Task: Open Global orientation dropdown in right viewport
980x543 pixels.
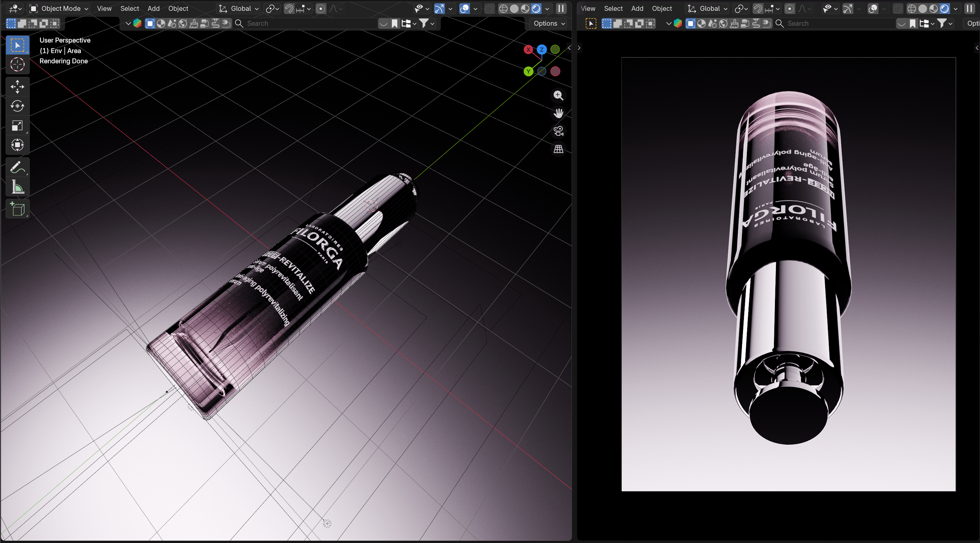Action: 708,8
